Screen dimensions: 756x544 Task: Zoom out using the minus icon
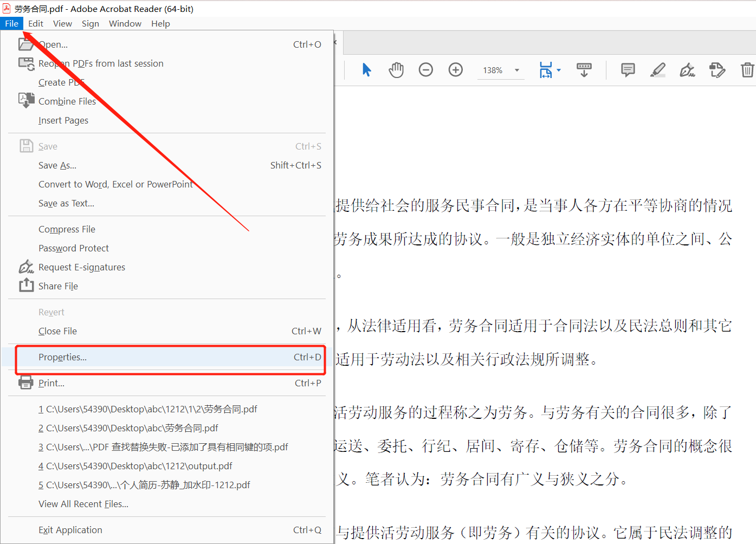pyautogui.click(x=426, y=69)
